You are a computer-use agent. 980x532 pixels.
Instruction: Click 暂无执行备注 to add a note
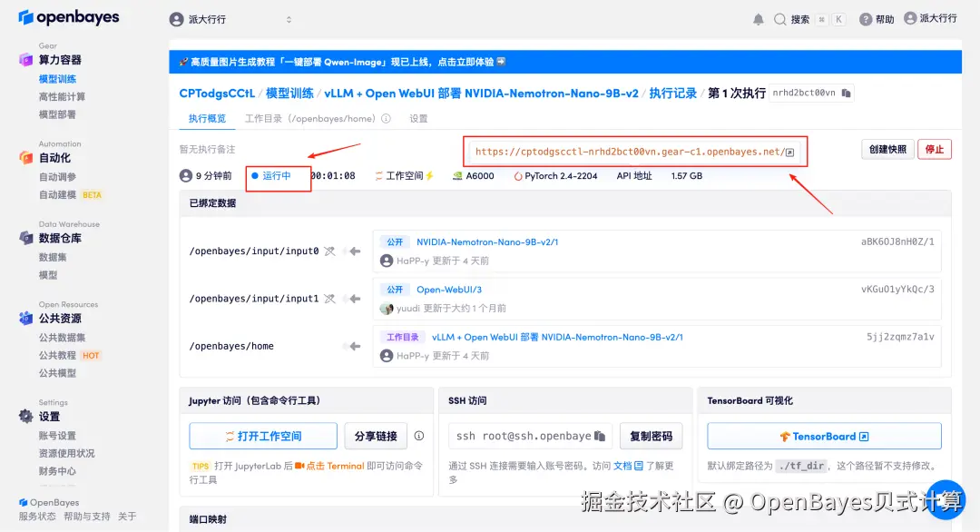[x=207, y=150]
